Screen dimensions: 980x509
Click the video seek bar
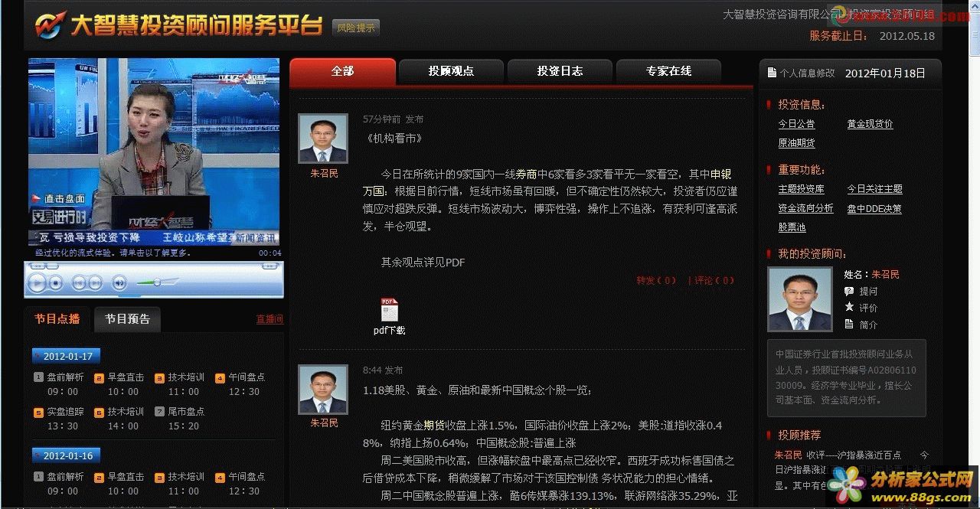point(153,266)
